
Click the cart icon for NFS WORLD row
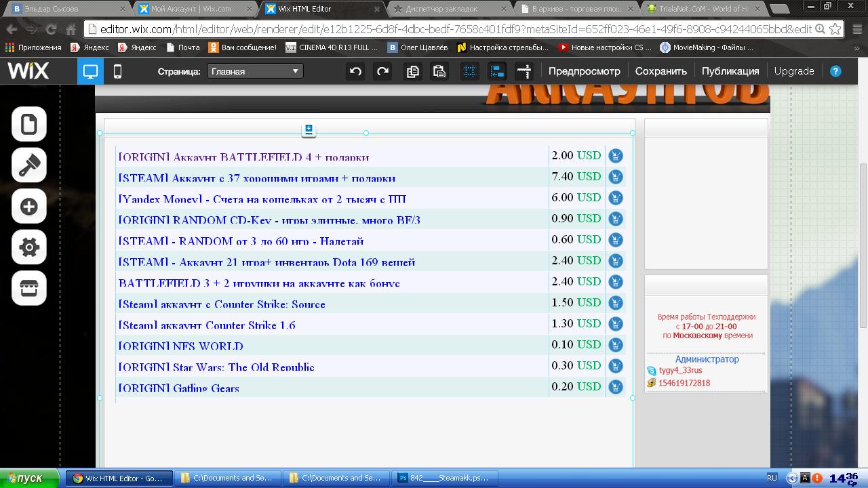[615, 345]
